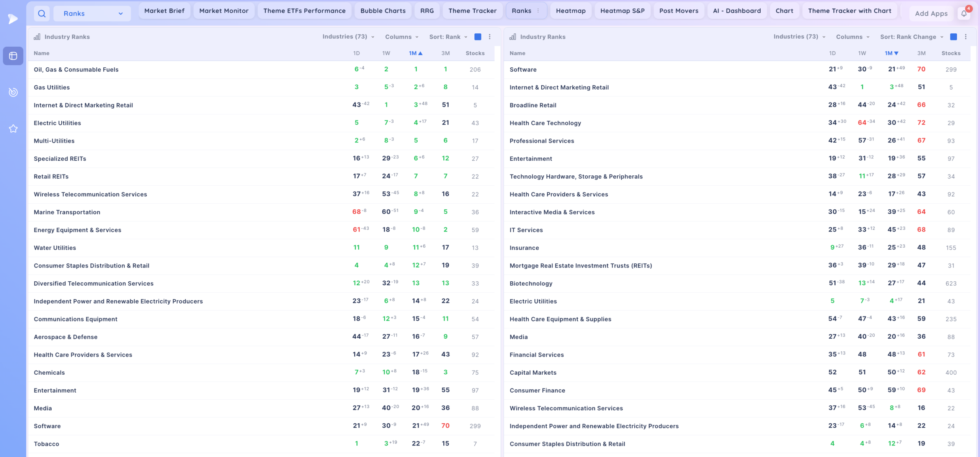Open left Industry Ranks panel three-dot menu
Image resolution: width=980 pixels, height=457 pixels.
(490, 37)
